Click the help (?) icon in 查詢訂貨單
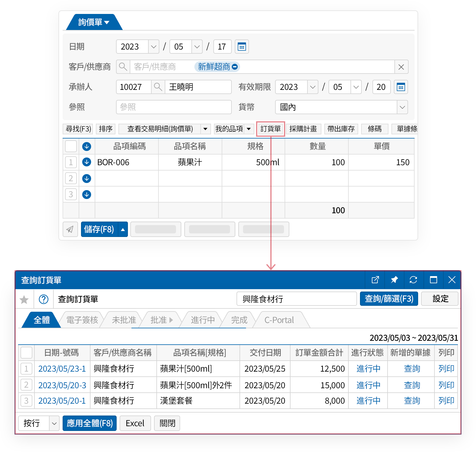 tap(44, 299)
